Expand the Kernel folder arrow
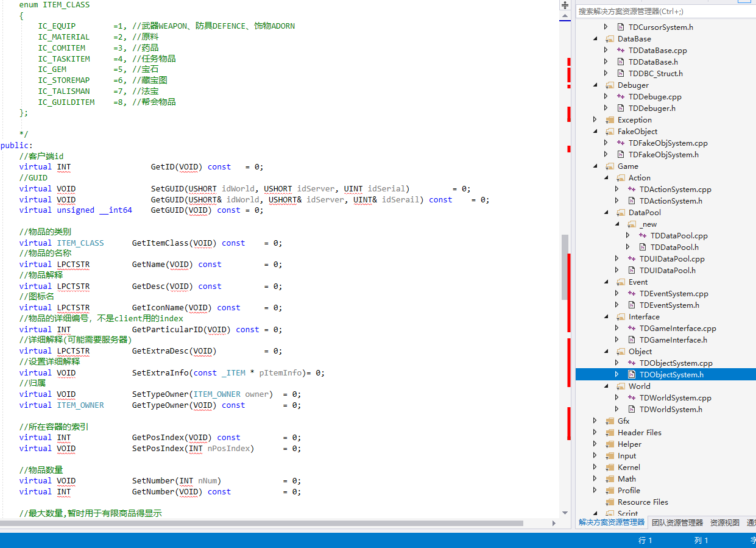This screenshot has height=548, width=756. pyautogui.click(x=595, y=468)
